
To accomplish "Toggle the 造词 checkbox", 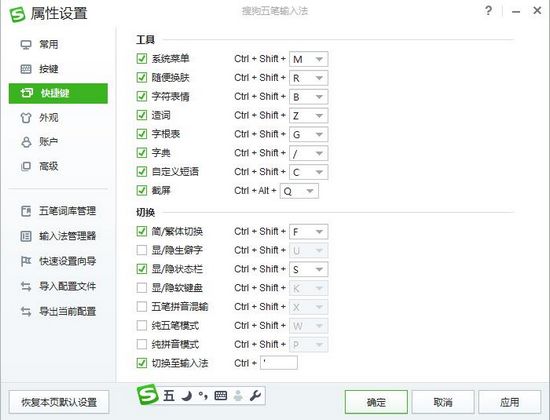I will pos(142,115).
